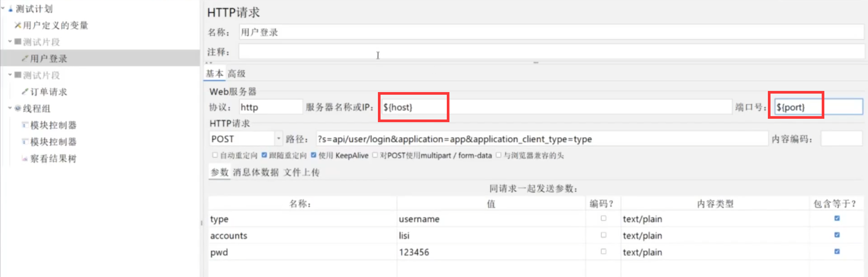Click the 编码? column header

coord(603,204)
